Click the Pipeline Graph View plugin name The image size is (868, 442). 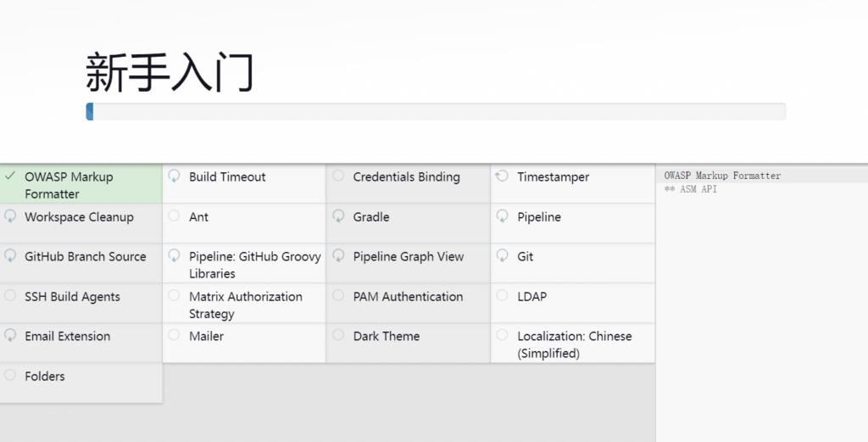point(409,256)
